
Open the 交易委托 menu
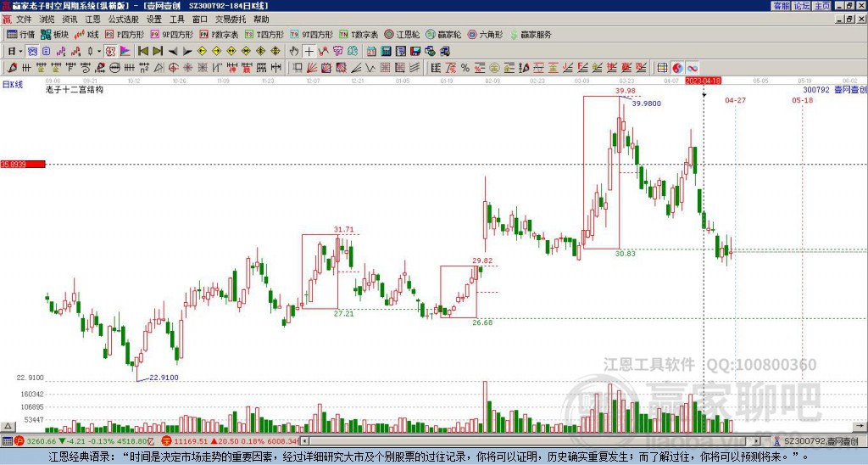(x=231, y=20)
